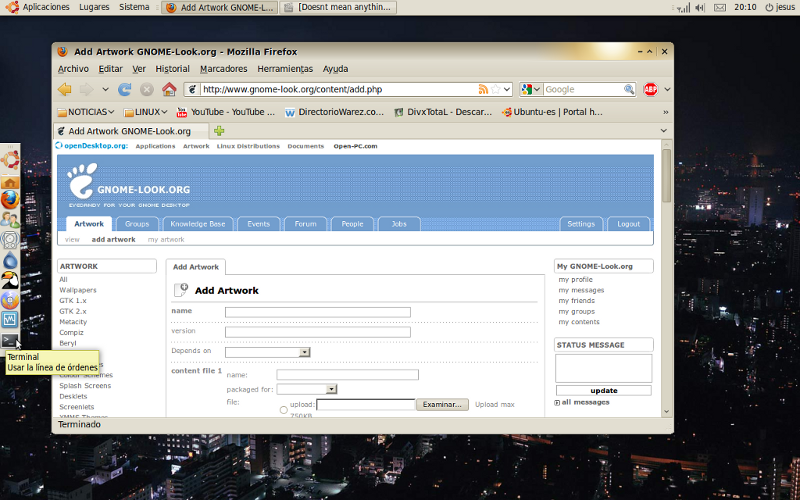Click the mail envelope icon in panel
Viewport: 800px width, 500px height.
click(720, 7)
